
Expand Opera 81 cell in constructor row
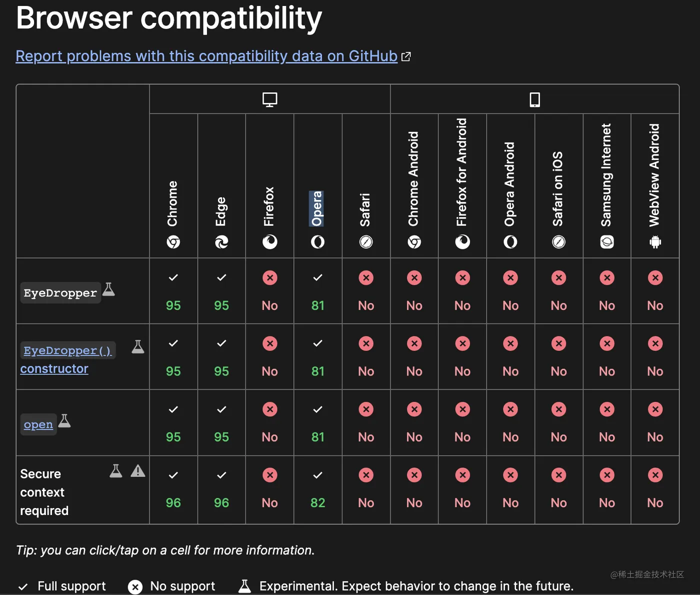[x=318, y=357]
